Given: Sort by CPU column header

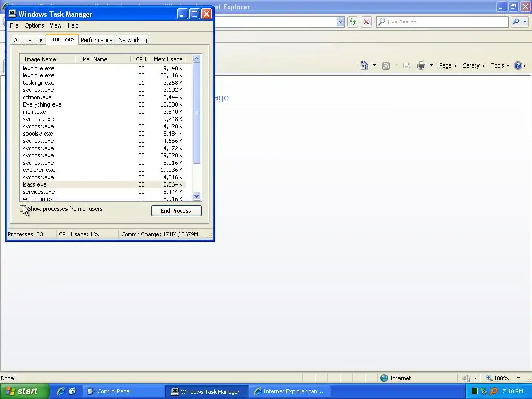Looking at the screenshot, I should coord(140,59).
